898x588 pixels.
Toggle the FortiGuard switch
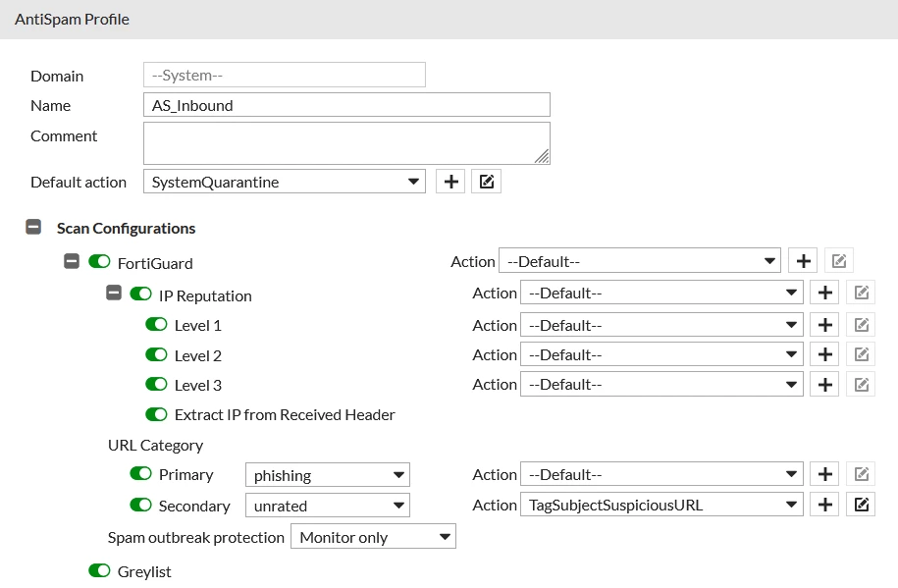(100, 262)
